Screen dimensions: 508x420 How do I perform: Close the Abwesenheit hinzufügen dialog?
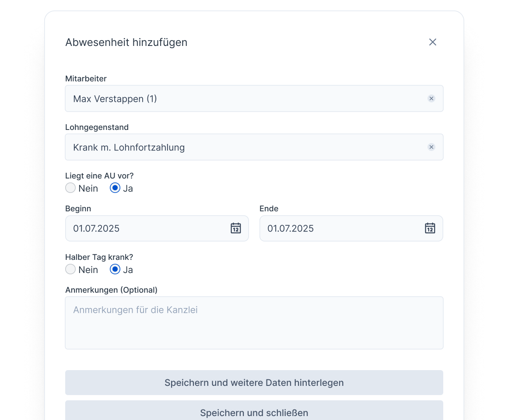433,42
